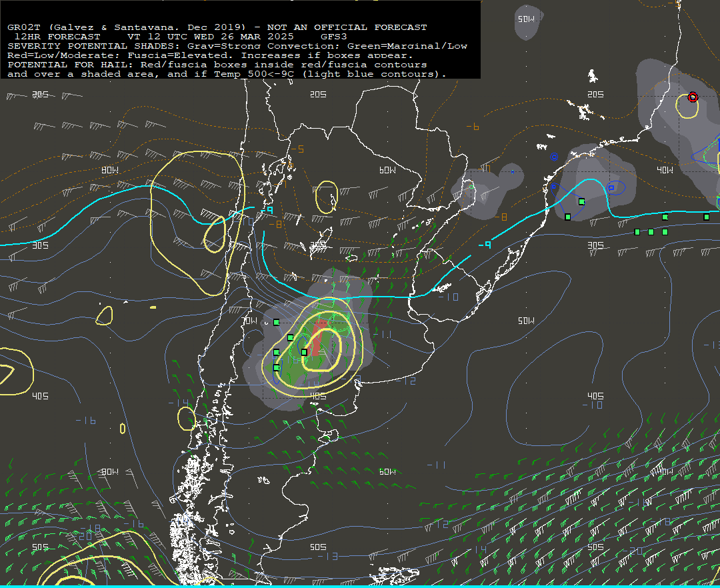Click the '12HR FORECAST' text in header
Viewport: 720px width, 588px height.
[x=57, y=37]
